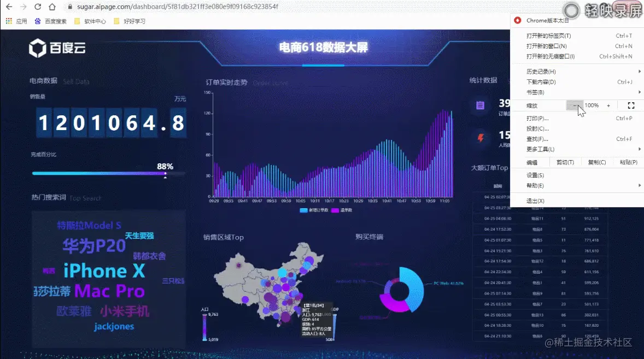
Task: Choose 查找(F)... menu entry
Action: click(577, 139)
